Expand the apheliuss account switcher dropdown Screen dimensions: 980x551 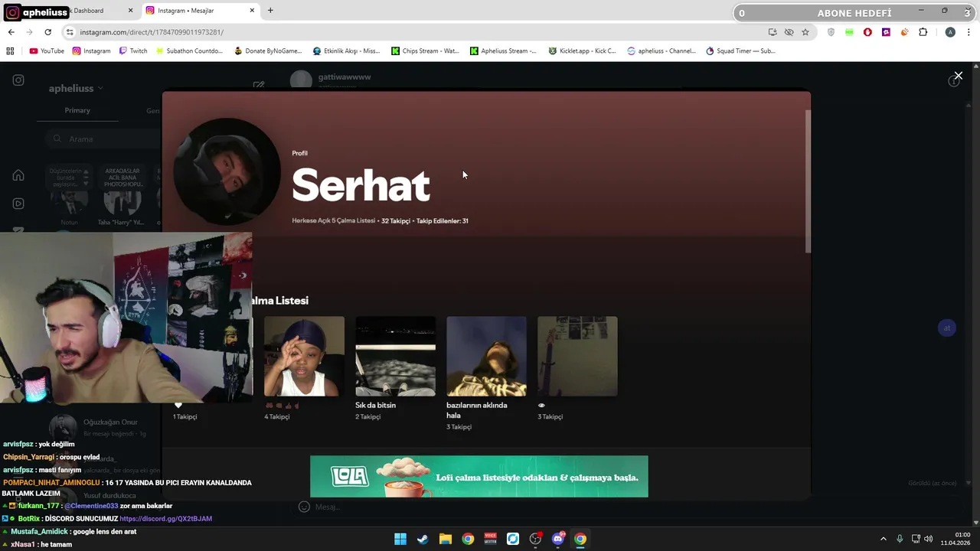pyautogui.click(x=76, y=88)
